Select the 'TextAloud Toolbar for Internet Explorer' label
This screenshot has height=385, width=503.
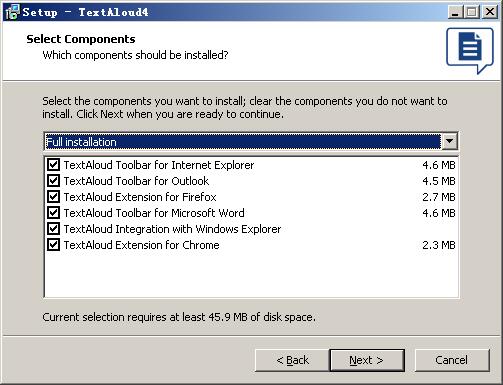pos(159,165)
